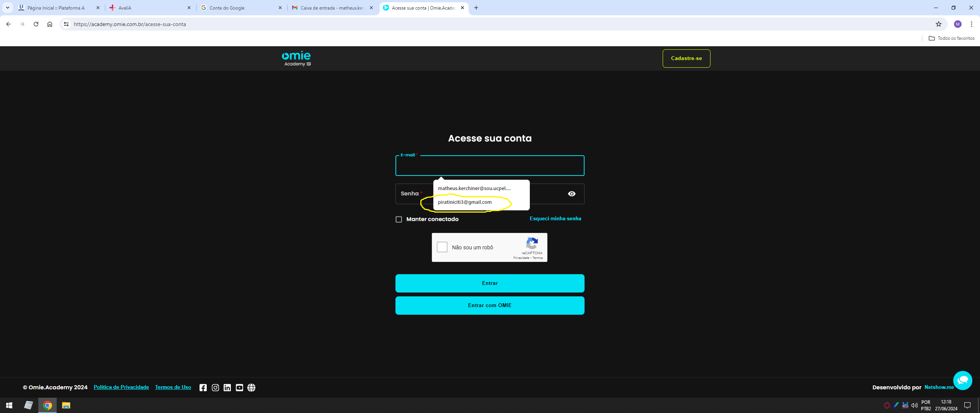Screen dimensions: 980x413
Task: Open the chat support bubble
Action: (x=962, y=380)
